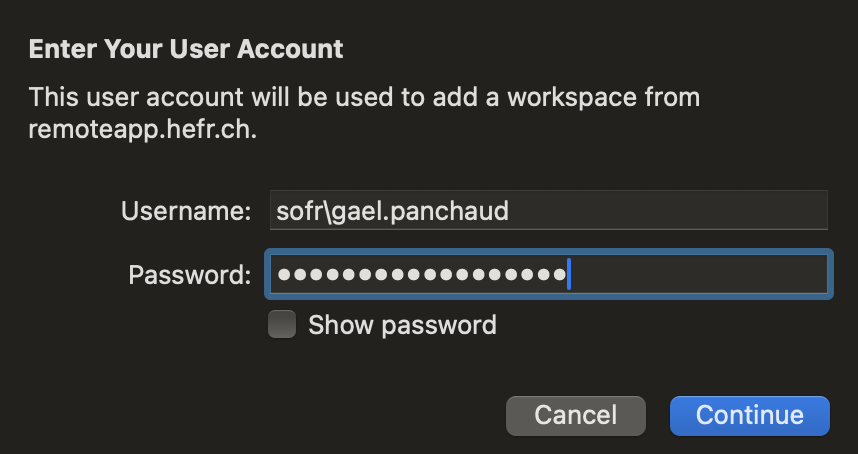
Task: Click the "Password:" label
Action: tap(190, 275)
